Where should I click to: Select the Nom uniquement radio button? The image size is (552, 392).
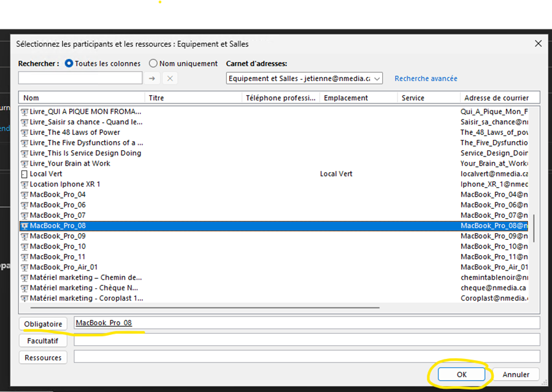pos(153,63)
